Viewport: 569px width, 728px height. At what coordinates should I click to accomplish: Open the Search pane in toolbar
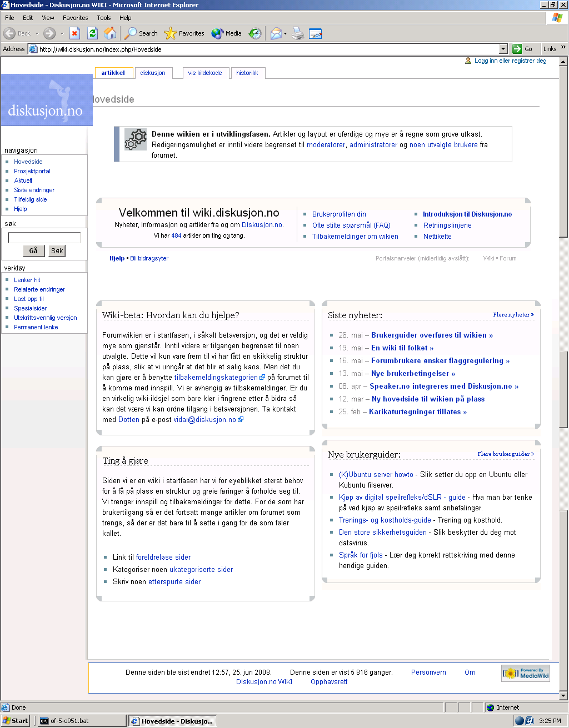coord(141,33)
